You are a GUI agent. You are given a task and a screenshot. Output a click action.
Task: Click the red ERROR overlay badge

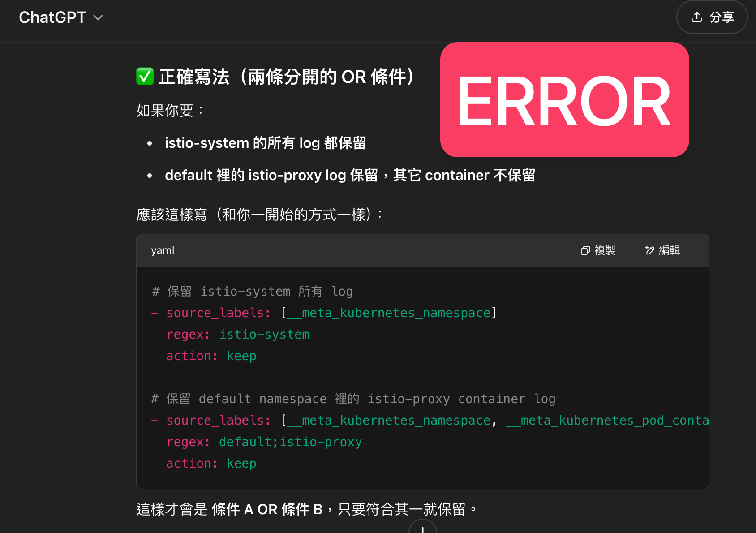point(564,100)
